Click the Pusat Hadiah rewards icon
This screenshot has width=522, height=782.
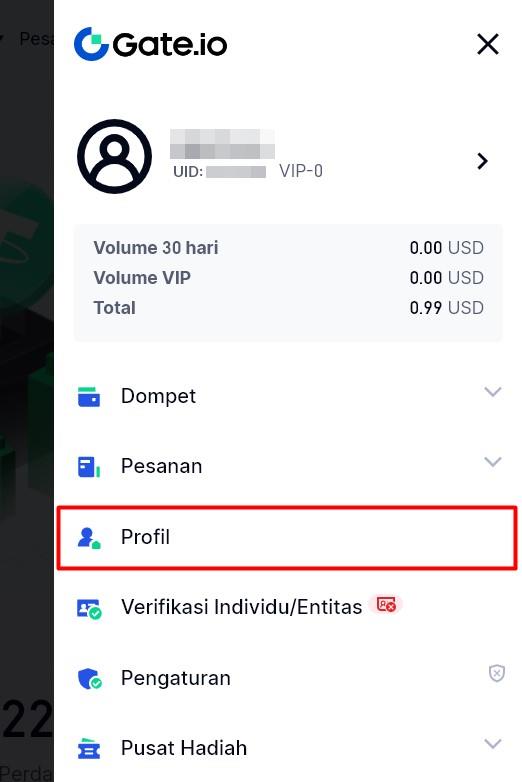(89, 749)
